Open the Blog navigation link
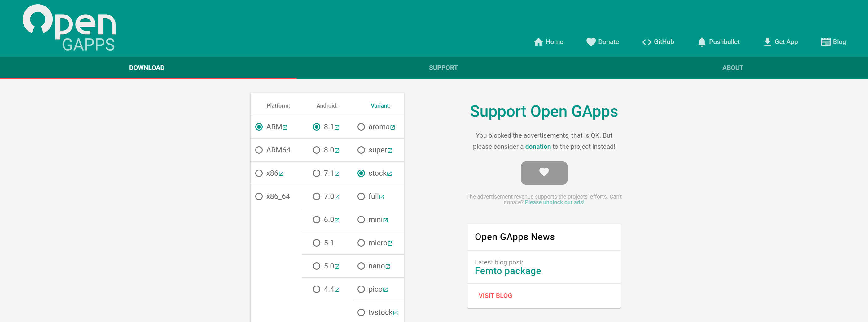Viewport: 868px width, 322px height. pyautogui.click(x=834, y=42)
